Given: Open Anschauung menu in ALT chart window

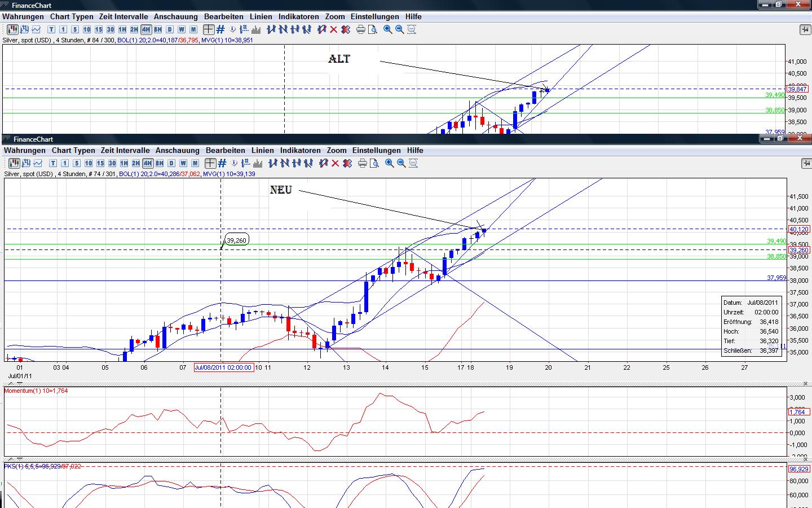Looking at the screenshot, I should click(x=176, y=16).
